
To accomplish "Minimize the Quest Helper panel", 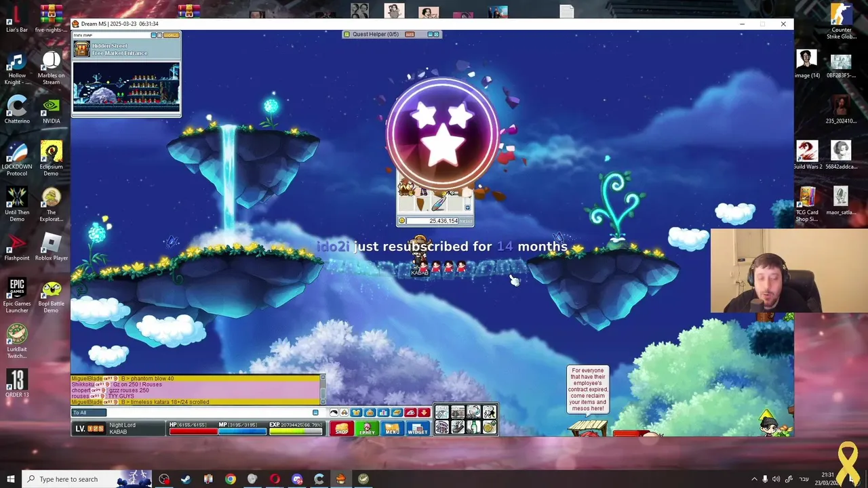I will tap(429, 34).
